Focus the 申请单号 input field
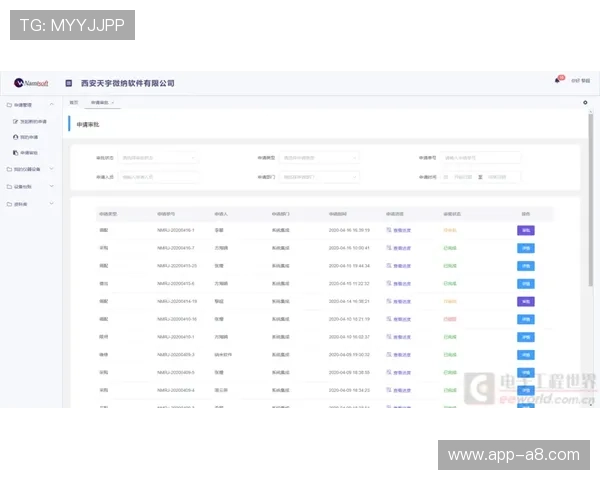This screenshot has height=480, width=600. pyautogui.click(x=481, y=158)
